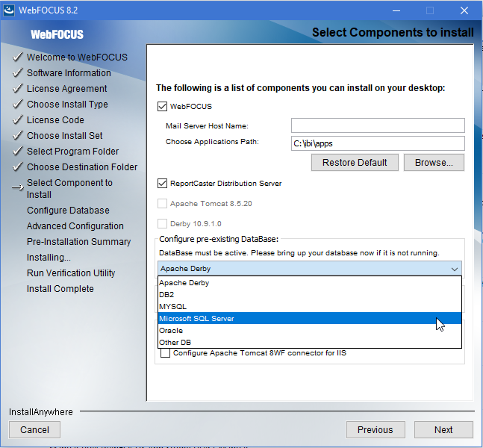The width and height of the screenshot is (483, 448).
Task: Enable Configure Apache Tomcat connector for IIS
Action: [166, 353]
